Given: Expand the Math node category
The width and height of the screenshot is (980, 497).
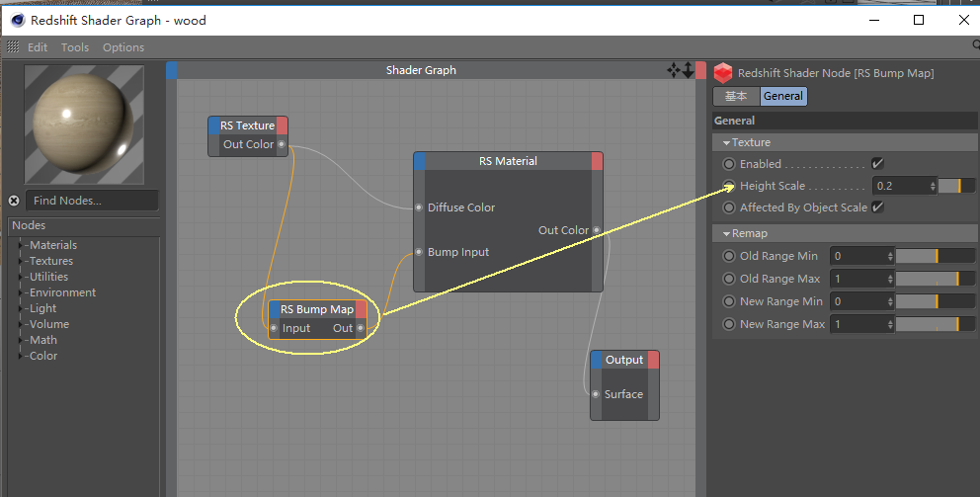Looking at the screenshot, I should pos(22,340).
